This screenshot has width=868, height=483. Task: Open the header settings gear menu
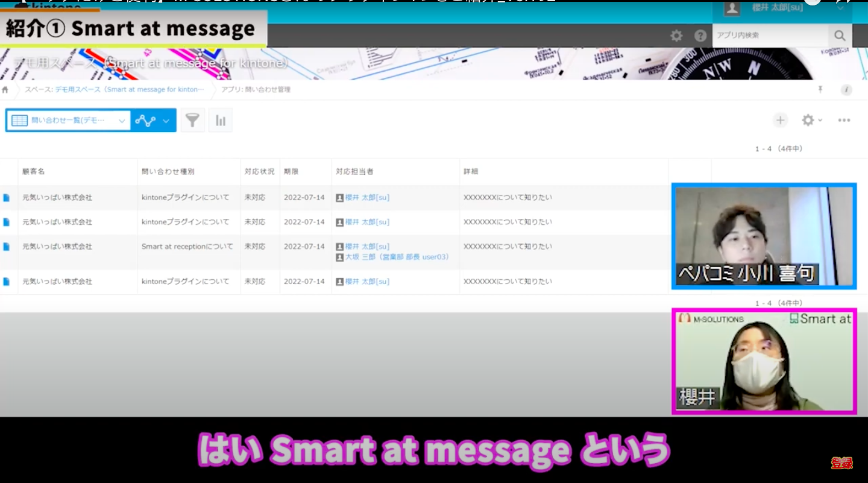click(x=676, y=36)
